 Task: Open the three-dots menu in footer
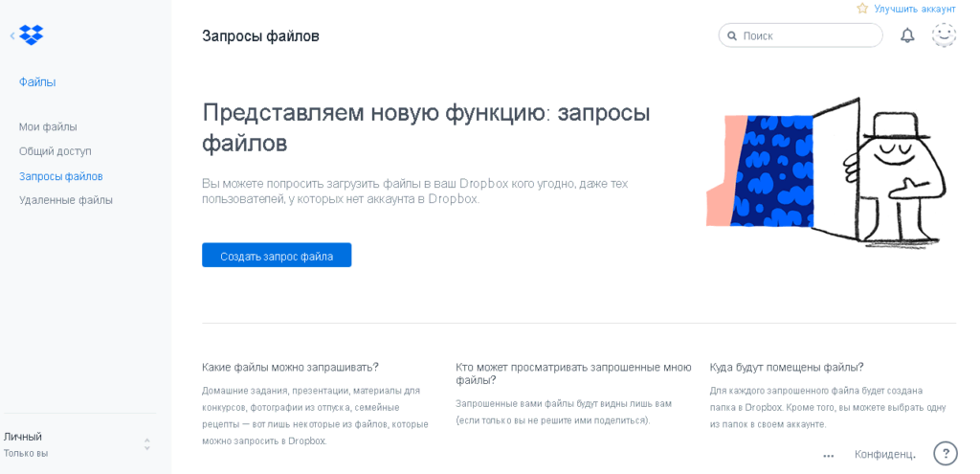[828, 455]
